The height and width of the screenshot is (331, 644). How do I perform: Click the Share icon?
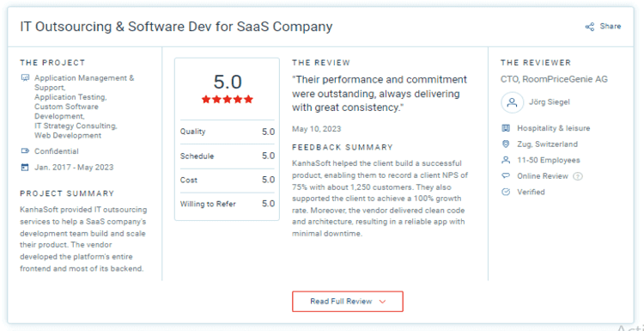coord(590,27)
